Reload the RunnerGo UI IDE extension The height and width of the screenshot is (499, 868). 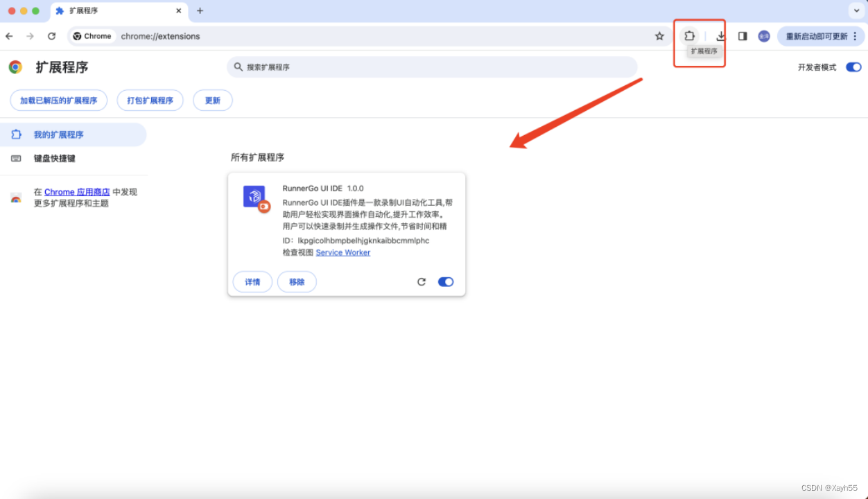(422, 282)
